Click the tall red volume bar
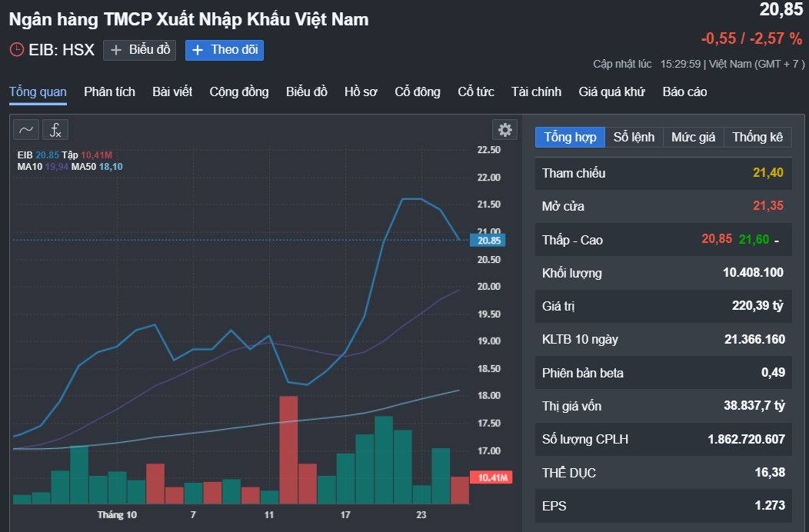809x532 pixels. click(288, 450)
